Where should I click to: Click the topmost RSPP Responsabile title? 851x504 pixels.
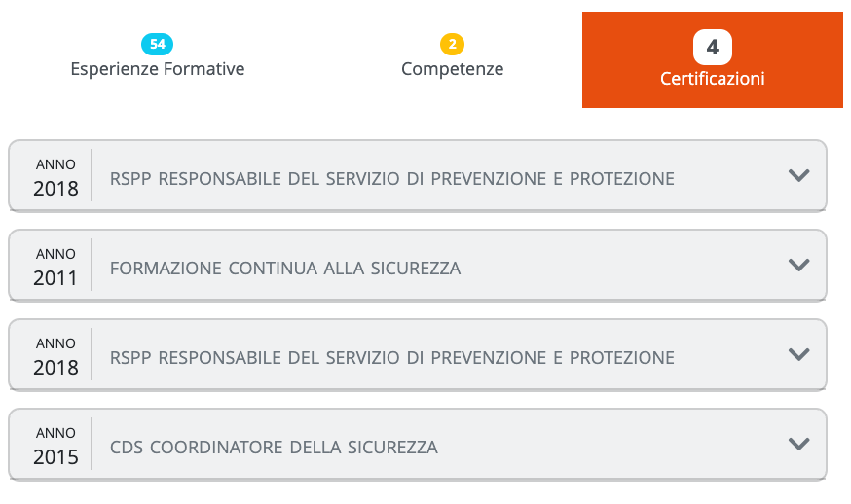point(391,179)
